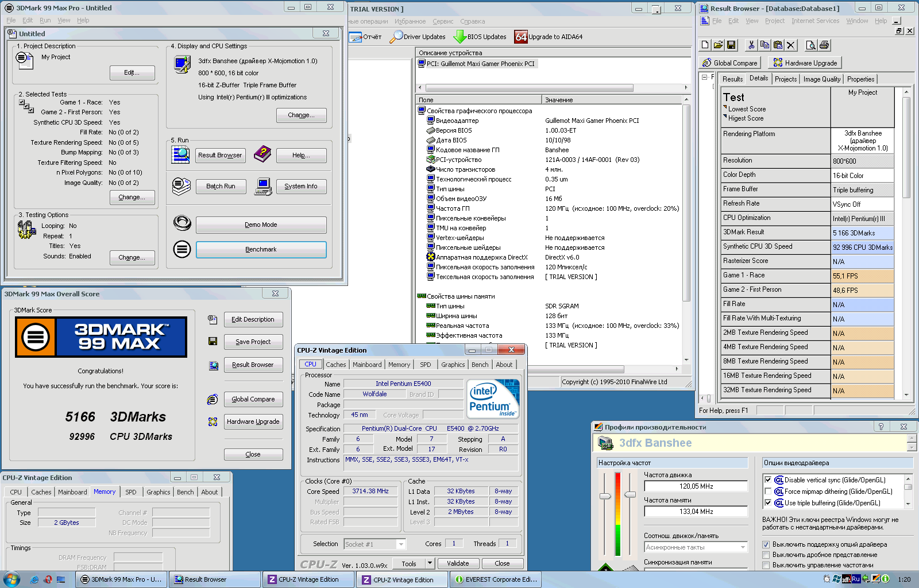This screenshot has width=919, height=588.
Task: Switch to EVEREST Corporate Edition taskbar button
Action: point(496,579)
